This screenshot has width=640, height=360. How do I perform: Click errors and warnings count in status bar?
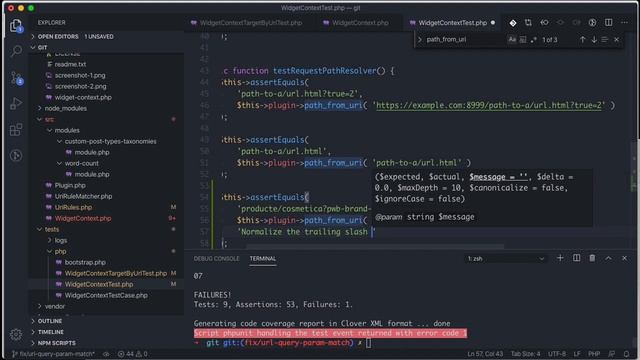coord(133,354)
